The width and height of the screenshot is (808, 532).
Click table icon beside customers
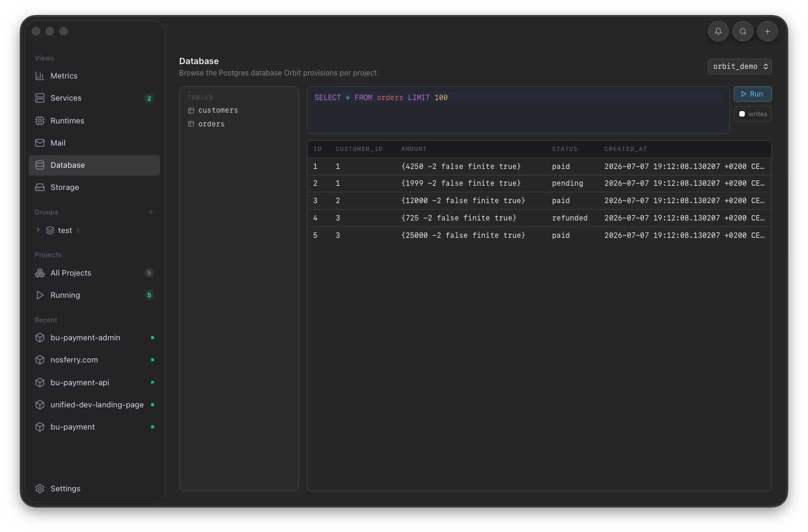click(191, 110)
